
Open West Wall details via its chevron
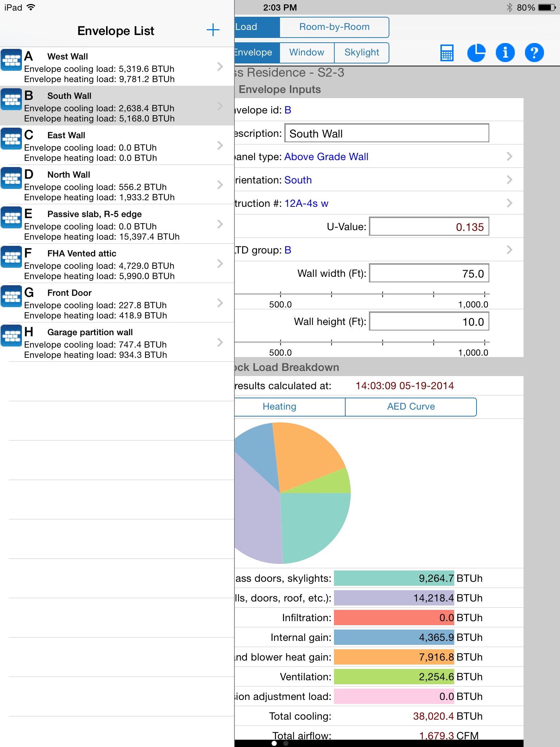click(x=220, y=66)
